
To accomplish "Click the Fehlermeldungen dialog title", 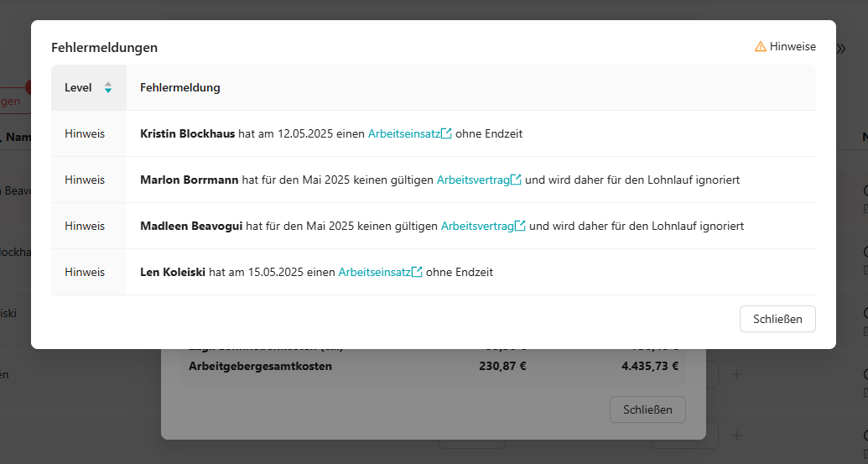I will click(x=104, y=48).
